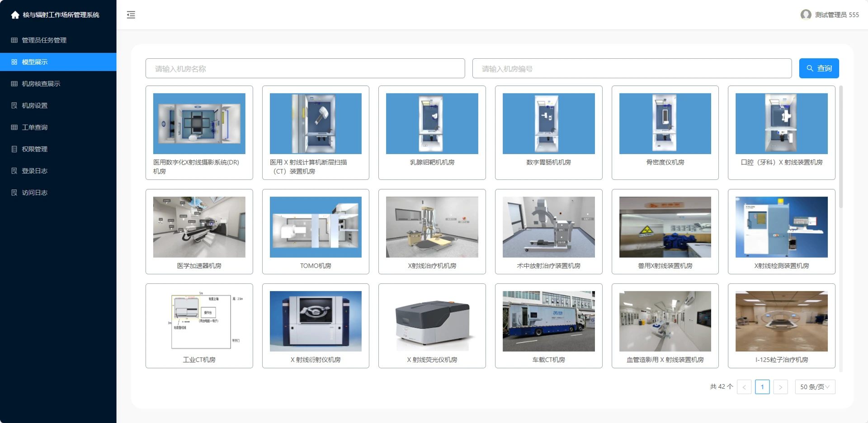
Task: Open the 50 条/页 page size dropdown
Action: [x=815, y=387]
